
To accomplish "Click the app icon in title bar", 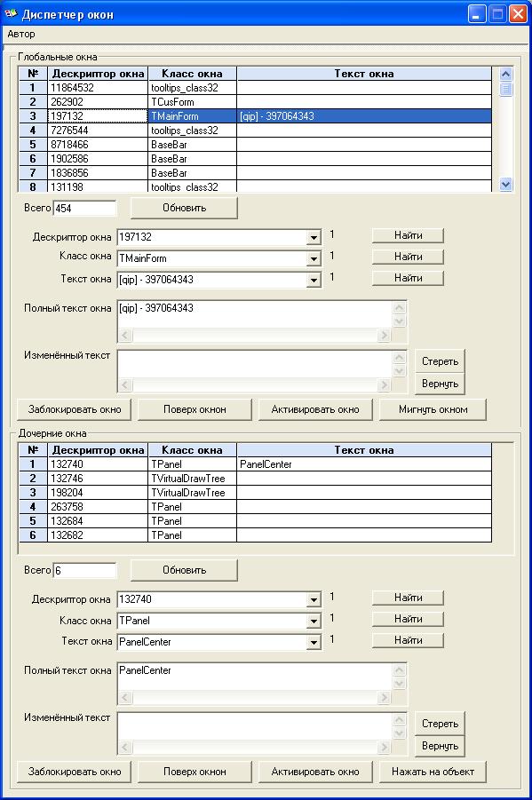I will click(x=10, y=14).
